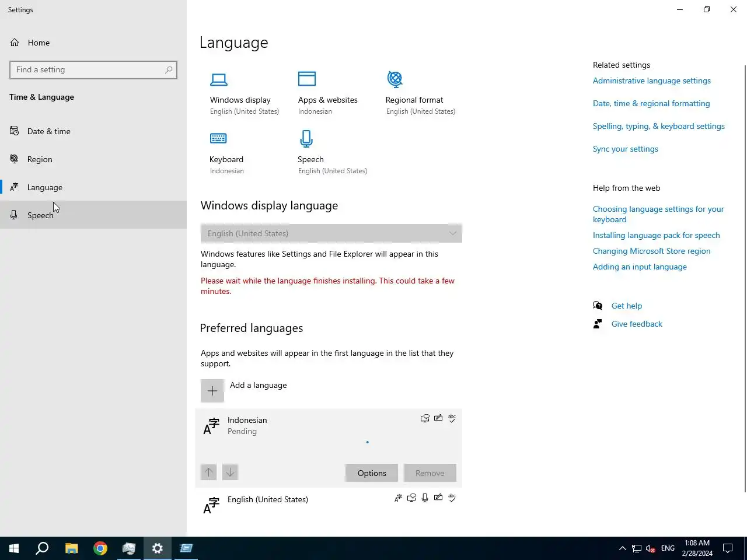Move Indonesian down with the down arrow

pos(231,472)
